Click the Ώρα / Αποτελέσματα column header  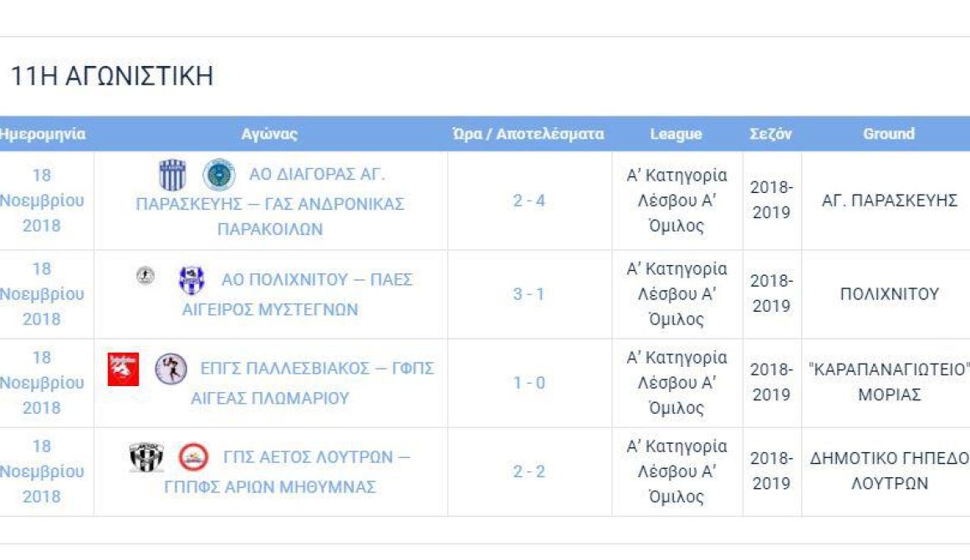528,134
